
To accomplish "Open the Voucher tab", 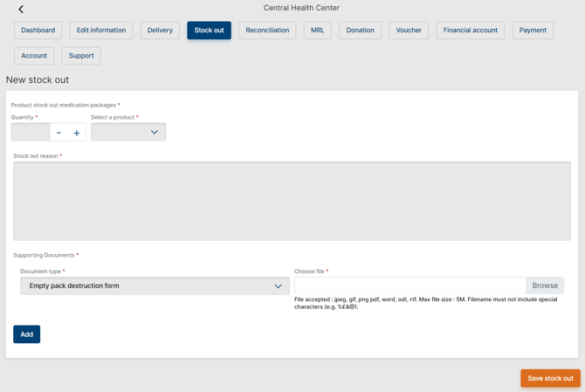I will 409,31.
